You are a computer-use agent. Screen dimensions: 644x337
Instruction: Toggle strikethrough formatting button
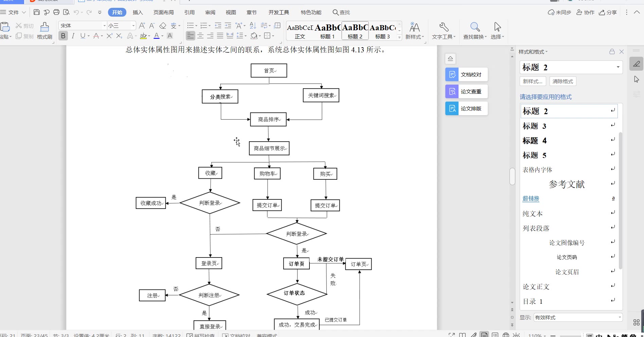(x=96, y=36)
